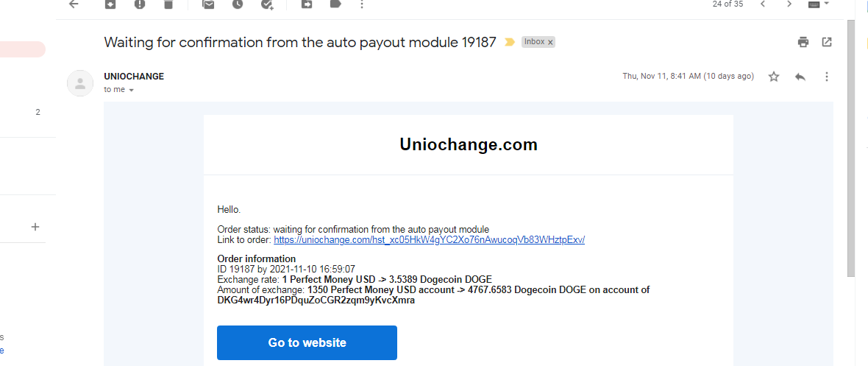The image size is (868, 366).
Task: Click the Go to website button
Action: pyautogui.click(x=307, y=342)
